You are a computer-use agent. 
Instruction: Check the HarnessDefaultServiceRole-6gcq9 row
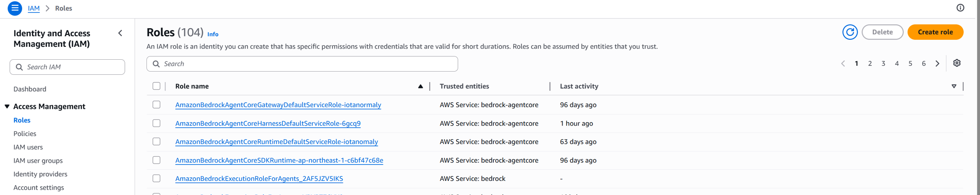157,123
